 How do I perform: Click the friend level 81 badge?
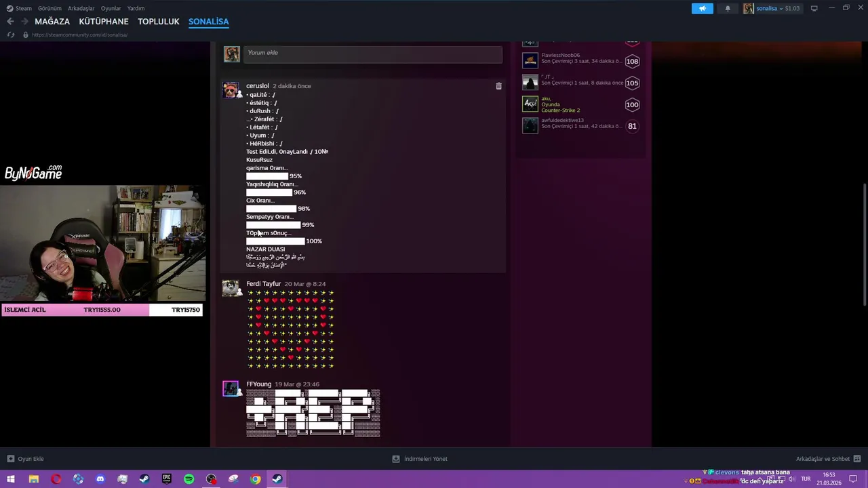(x=632, y=126)
